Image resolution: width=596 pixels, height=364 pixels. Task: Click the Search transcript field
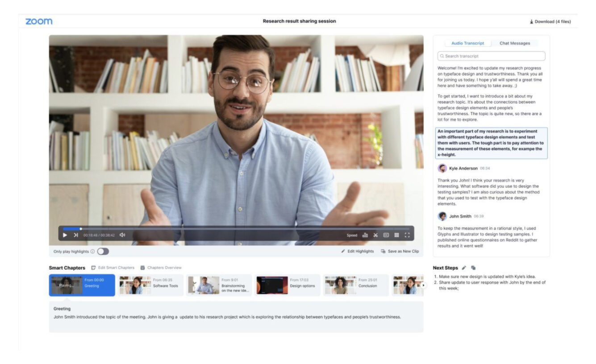[x=491, y=56]
